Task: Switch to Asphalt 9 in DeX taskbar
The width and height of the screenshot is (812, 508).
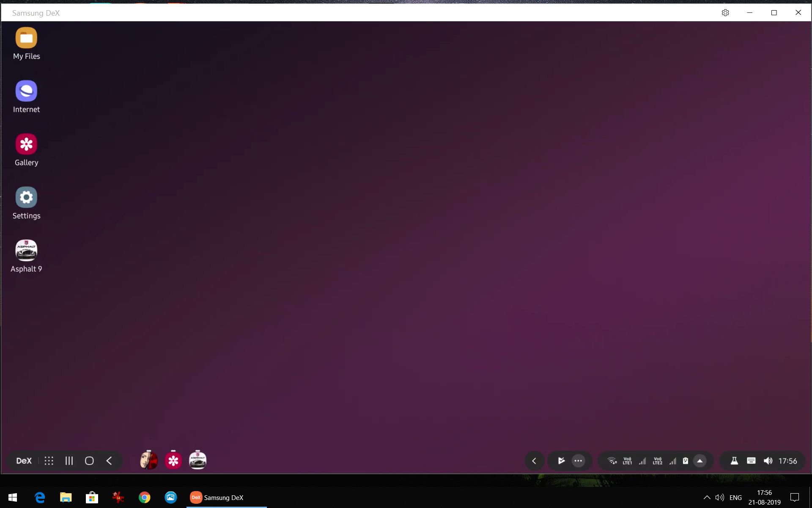Action: (x=198, y=460)
